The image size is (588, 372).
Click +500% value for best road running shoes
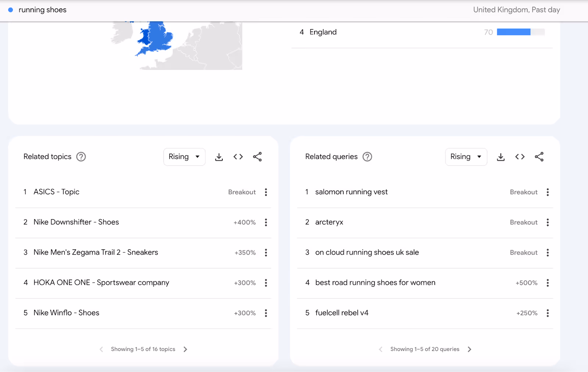point(526,283)
